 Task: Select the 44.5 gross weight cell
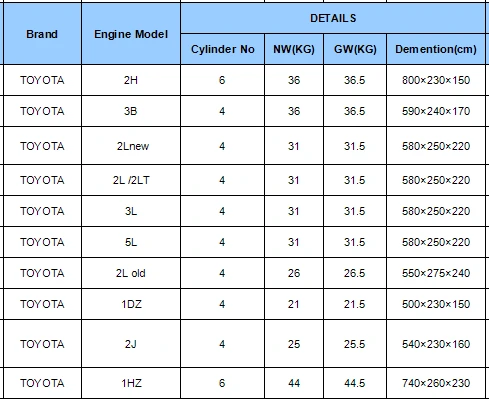pyautogui.click(x=355, y=383)
